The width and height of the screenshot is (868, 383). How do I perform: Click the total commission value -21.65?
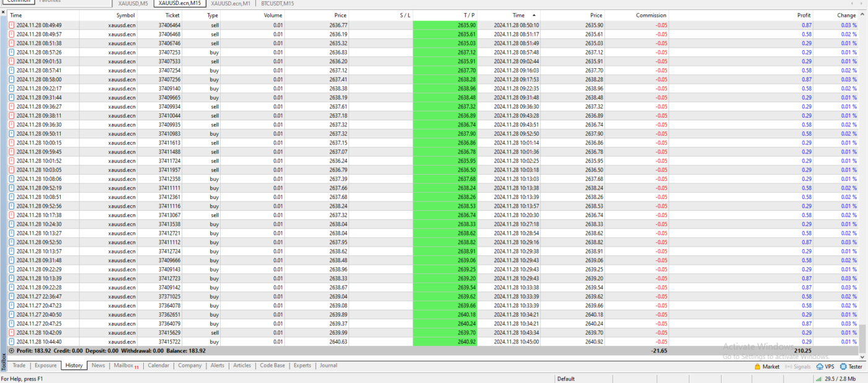click(659, 351)
